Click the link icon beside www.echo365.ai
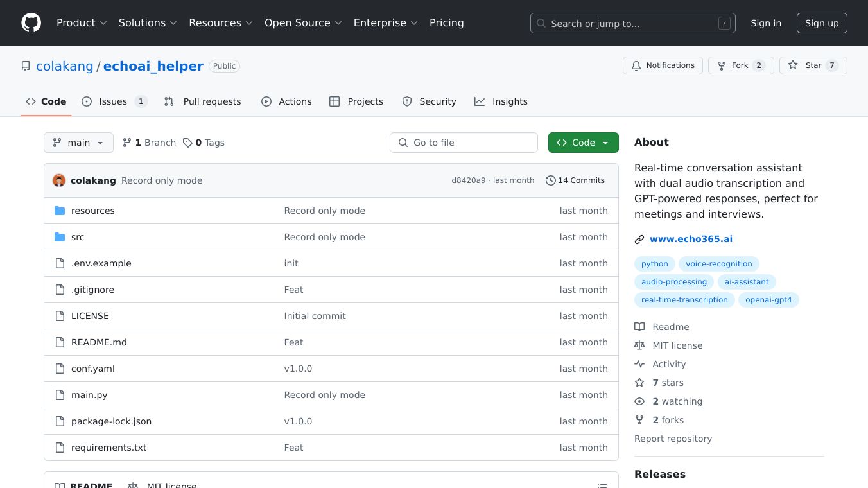The width and height of the screenshot is (868, 488). point(639,240)
